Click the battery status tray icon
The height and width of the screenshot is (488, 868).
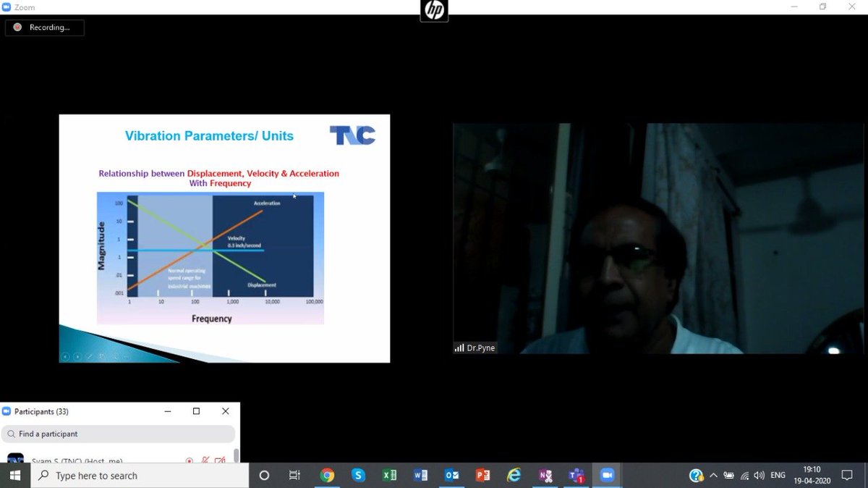coord(728,476)
